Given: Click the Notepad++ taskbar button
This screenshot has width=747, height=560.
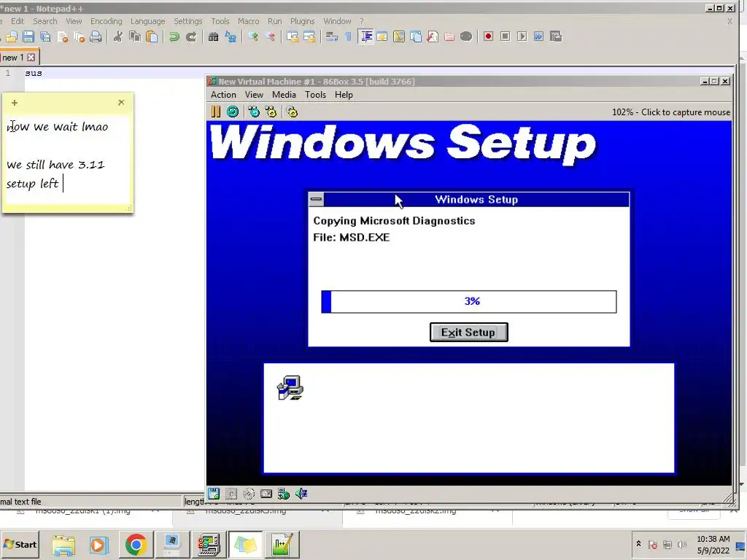Looking at the screenshot, I should coord(282,544).
